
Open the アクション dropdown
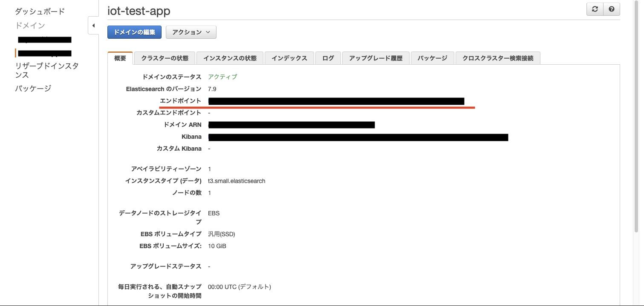(x=191, y=32)
